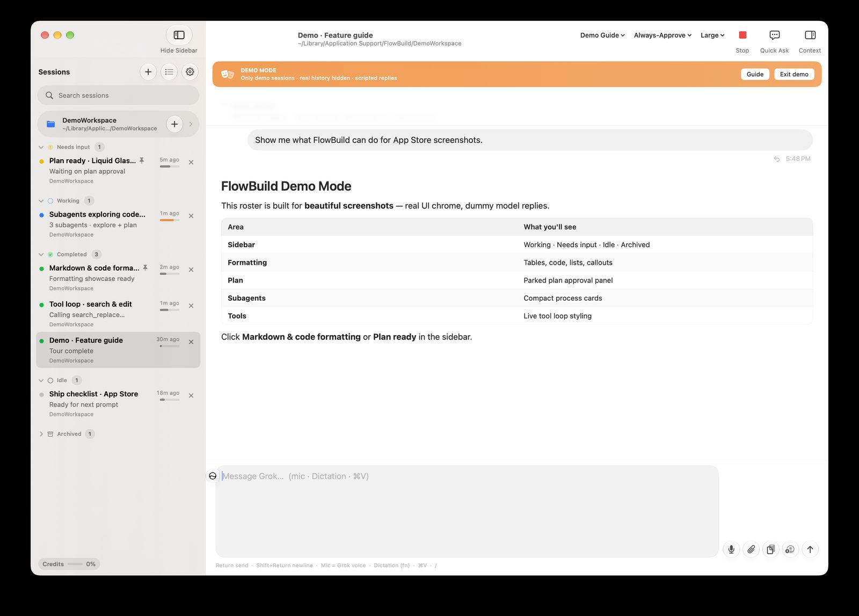Screen dimensions: 859x616
Task: Click the 'Formatting' table row label
Action: (247, 263)
